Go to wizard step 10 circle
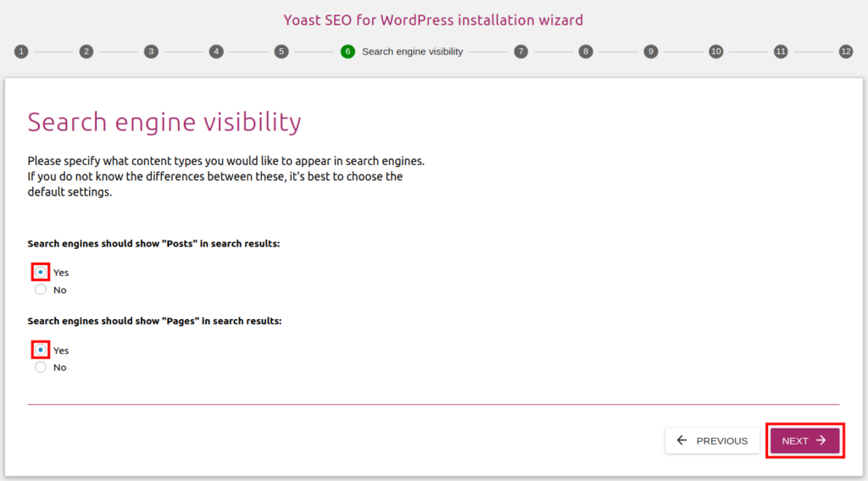Image resolution: width=868 pixels, height=481 pixels. pos(715,52)
